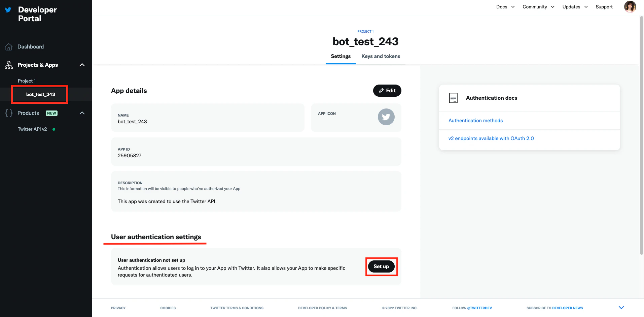Open the Updates dropdown menu
644x317 pixels.
point(575,7)
